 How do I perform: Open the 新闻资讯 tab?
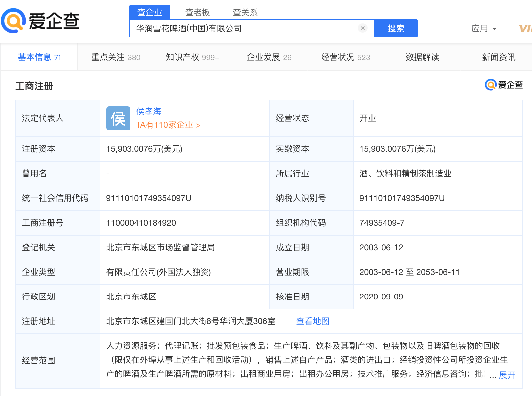click(499, 57)
